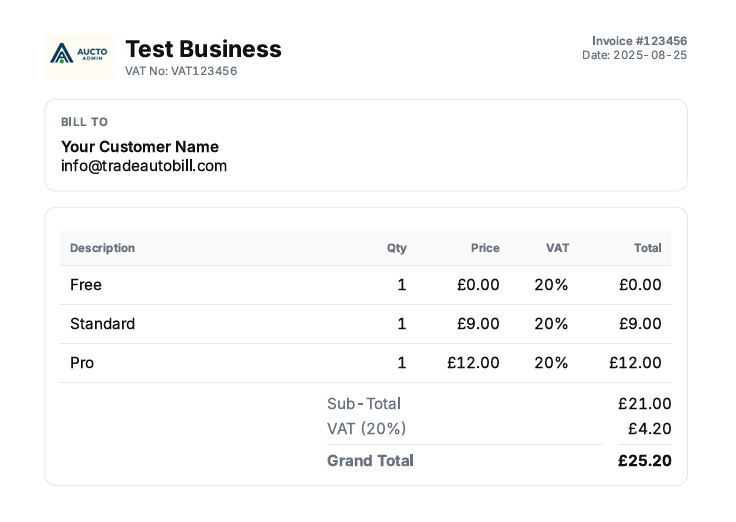Click the Grand Total label
Screen dimensions: 736x522
pos(370,461)
